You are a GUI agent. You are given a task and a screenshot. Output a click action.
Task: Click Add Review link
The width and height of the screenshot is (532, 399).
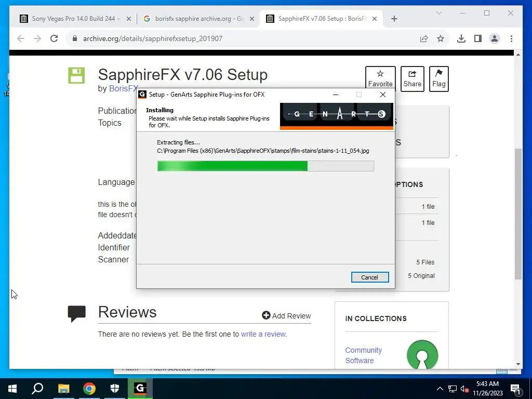click(286, 316)
